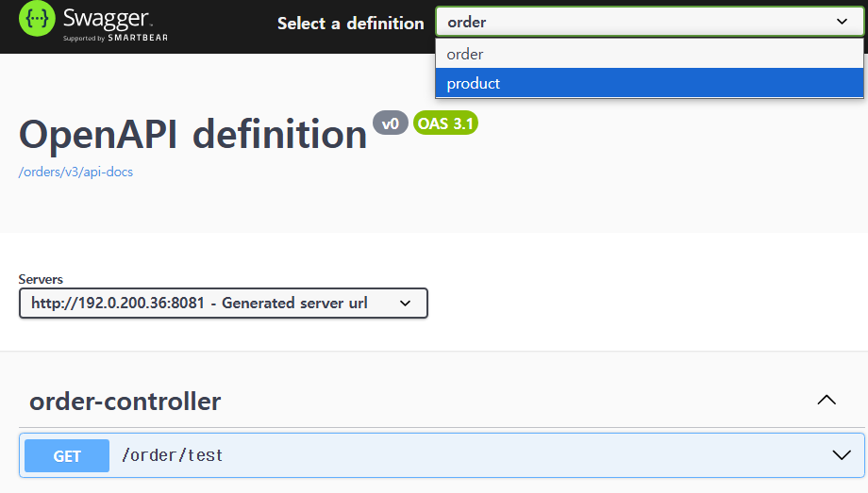Expand the GET /order/test operation chevron
Screen dimensions: 868x493
coord(842,455)
